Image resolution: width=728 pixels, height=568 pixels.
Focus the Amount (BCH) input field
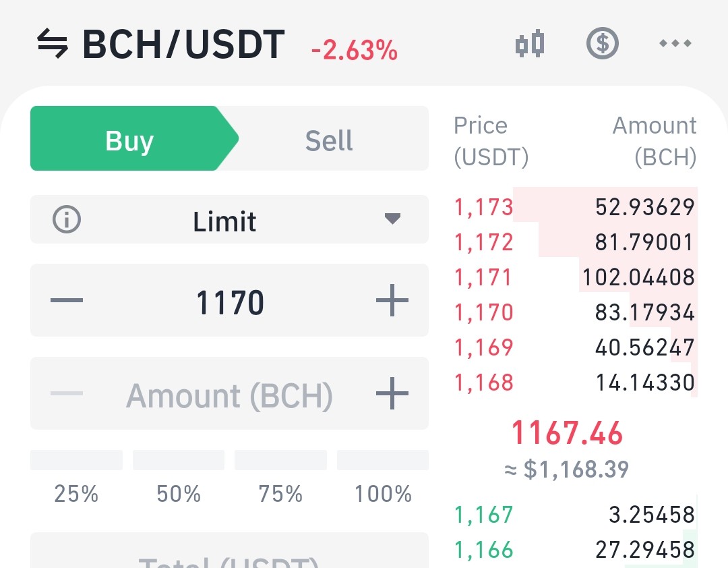pos(229,393)
